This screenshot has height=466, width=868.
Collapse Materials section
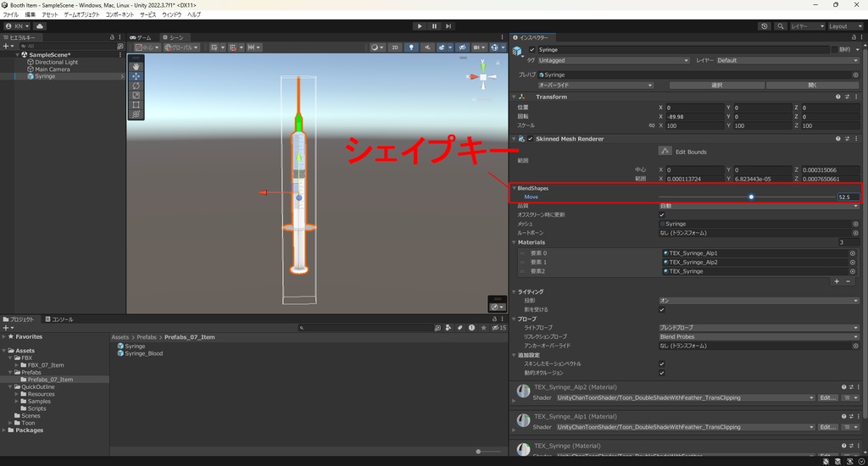tap(515, 242)
